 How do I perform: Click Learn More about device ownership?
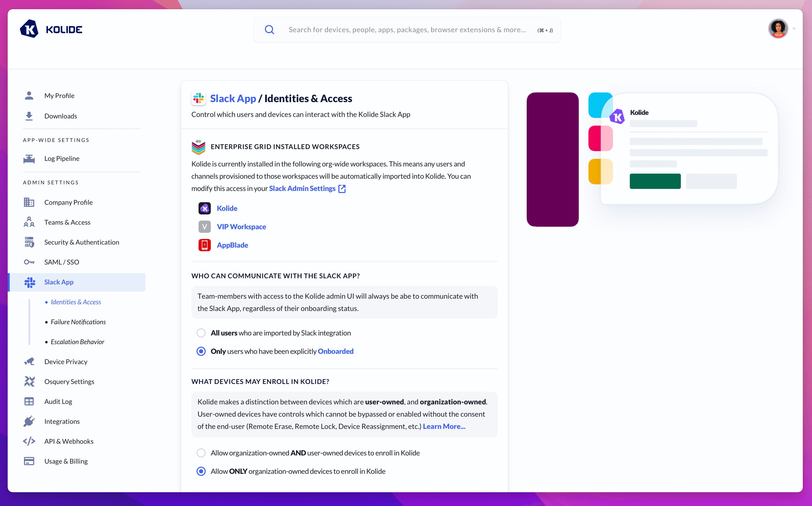coord(444,427)
